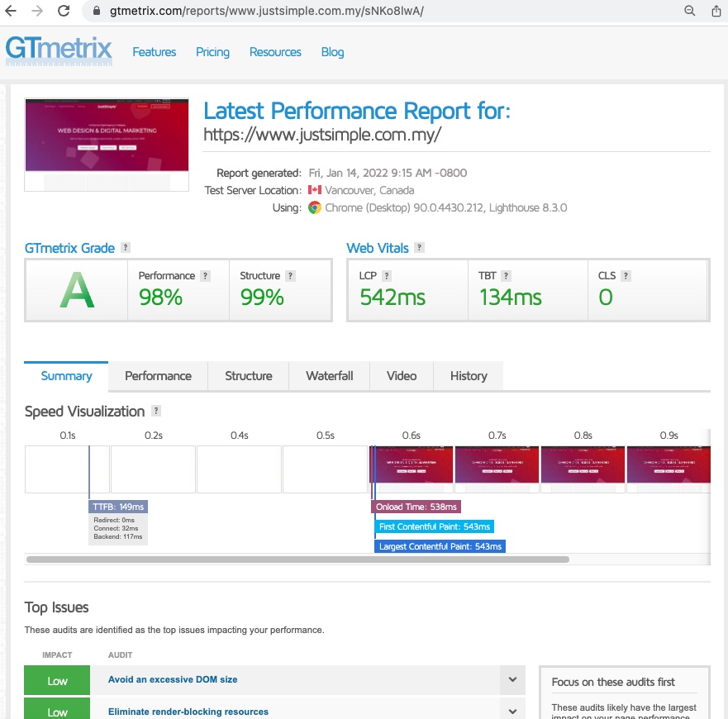Open help icon next to LCP
The width and height of the screenshot is (728, 719).
tap(386, 276)
